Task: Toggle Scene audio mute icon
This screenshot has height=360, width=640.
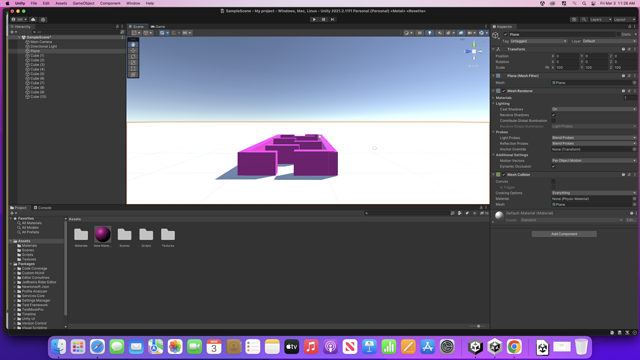Action: click(x=440, y=33)
